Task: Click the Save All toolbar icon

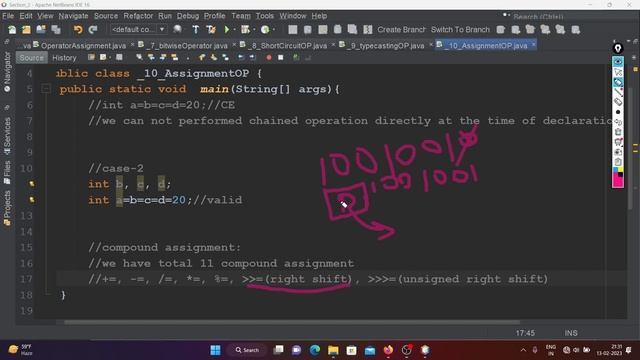Action: pos(56,29)
